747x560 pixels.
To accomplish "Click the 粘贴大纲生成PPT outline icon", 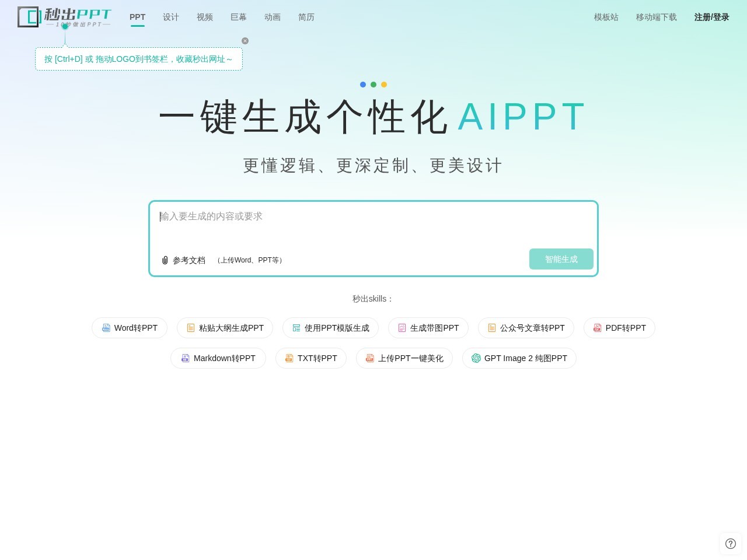I will (191, 328).
